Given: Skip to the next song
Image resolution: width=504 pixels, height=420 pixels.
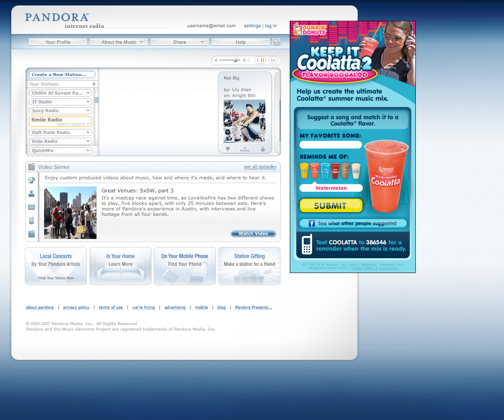Looking at the screenshot, I should (273, 60).
